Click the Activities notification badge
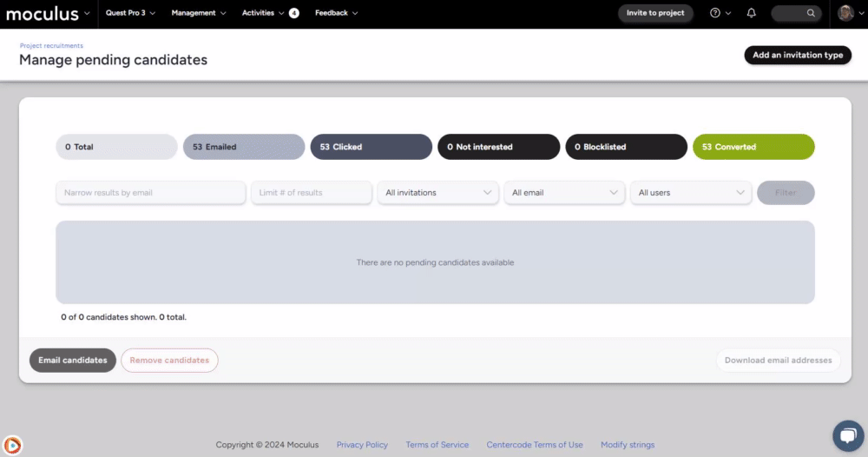Screen dimensions: 868x457 pyautogui.click(x=294, y=13)
